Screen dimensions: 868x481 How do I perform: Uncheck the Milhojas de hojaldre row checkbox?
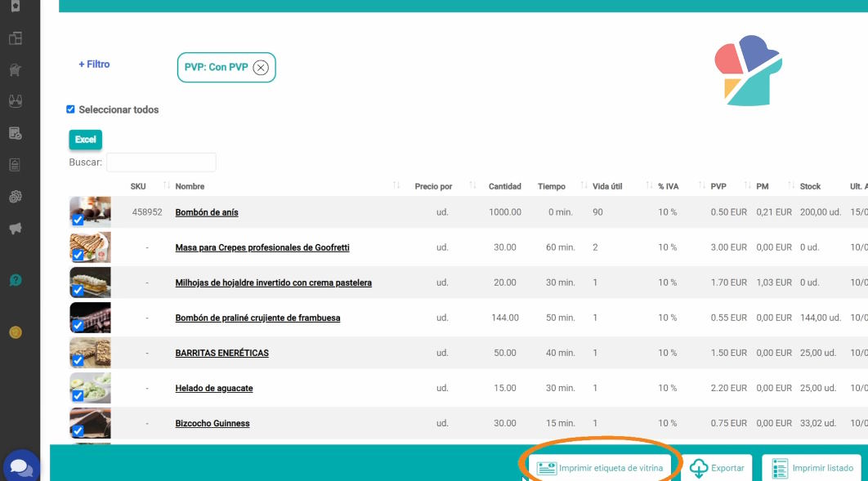pos(78,290)
